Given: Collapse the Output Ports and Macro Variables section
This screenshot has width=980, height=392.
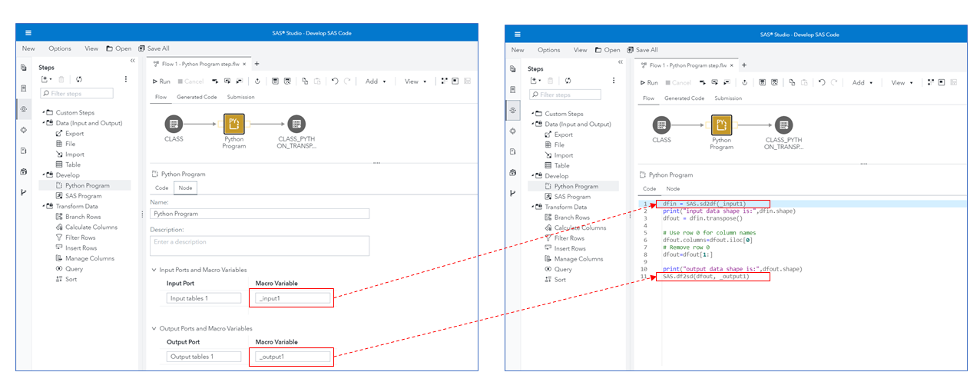Looking at the screenshot, I should pos(154,328).
